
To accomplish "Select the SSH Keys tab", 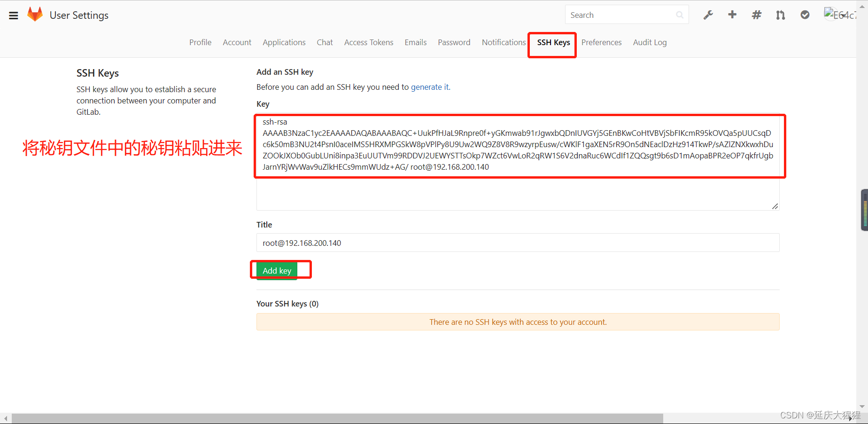I will pyautogui.click(x=554, y=42).
